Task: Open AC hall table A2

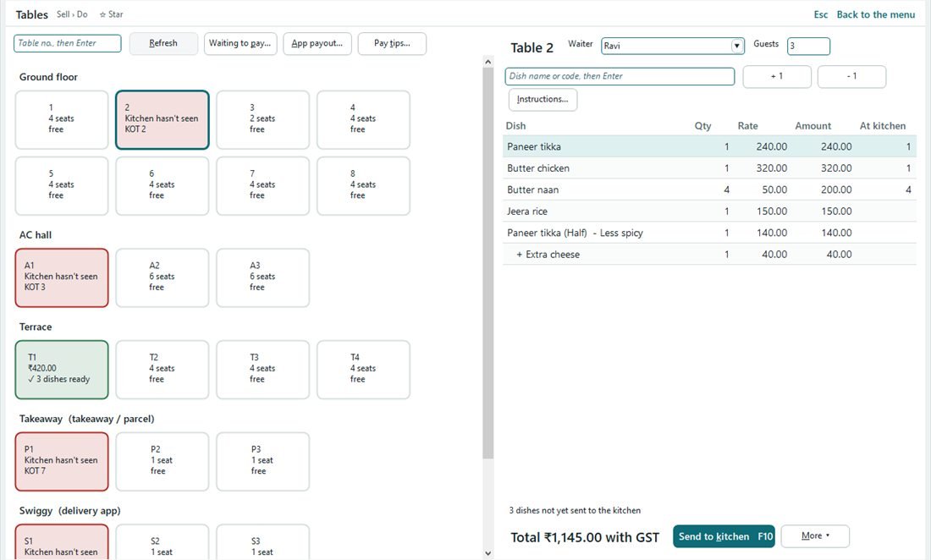Action: 163,277
